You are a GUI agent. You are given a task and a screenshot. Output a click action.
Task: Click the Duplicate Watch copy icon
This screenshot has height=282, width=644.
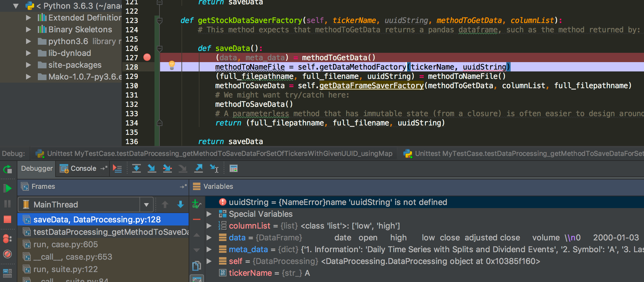pos(197,266)
